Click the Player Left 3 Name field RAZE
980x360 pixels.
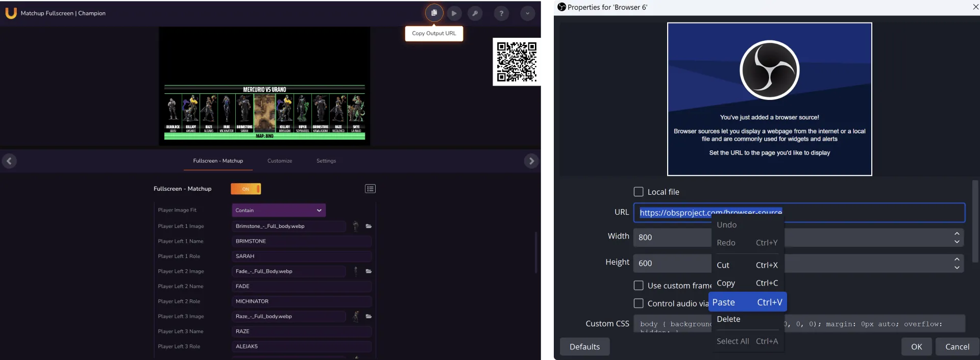click(302, 331)
